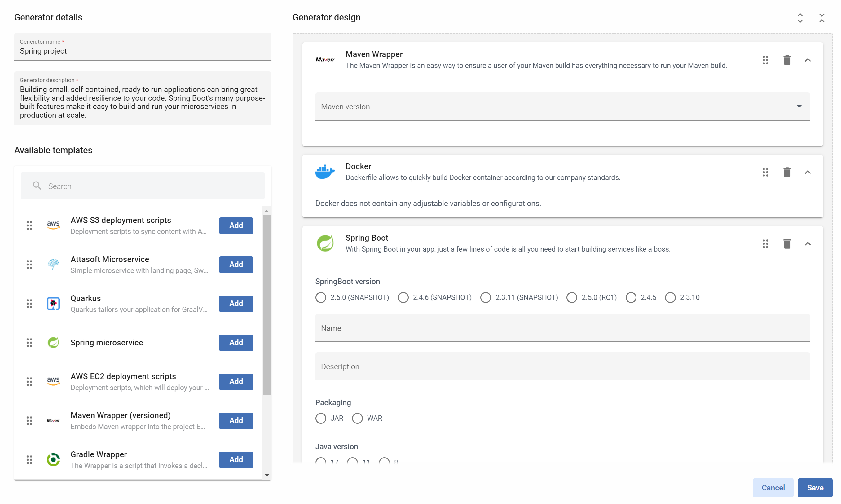Focus the Generator name field
The image size is (841, 504).
coord(143,47)
